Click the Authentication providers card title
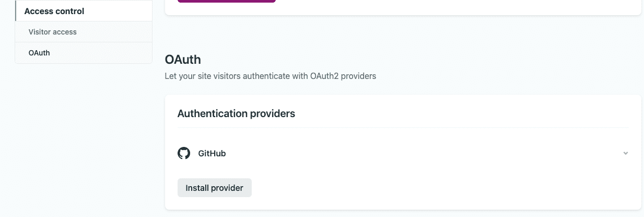The height and width of the screenshot is (217, 644). pos(236,113)
